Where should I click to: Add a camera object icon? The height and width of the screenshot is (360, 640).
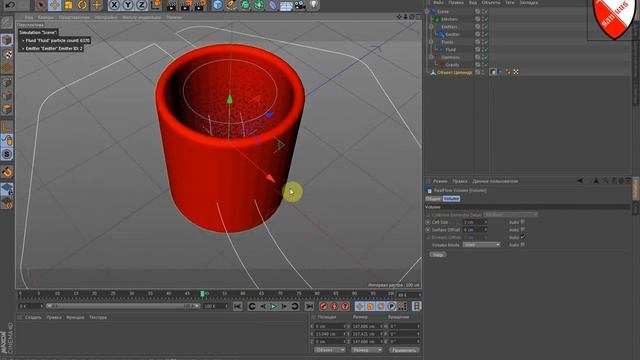pyautogui.click(x=300, y=5)
